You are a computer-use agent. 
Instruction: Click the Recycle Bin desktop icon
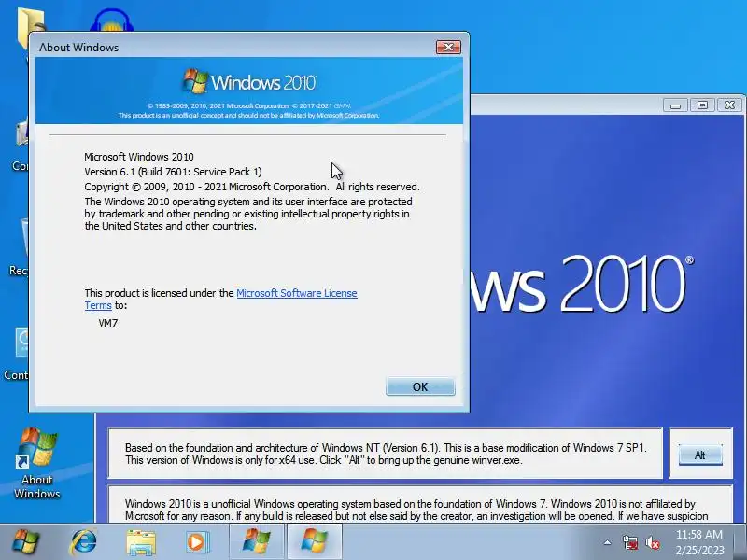click(19, 247)
